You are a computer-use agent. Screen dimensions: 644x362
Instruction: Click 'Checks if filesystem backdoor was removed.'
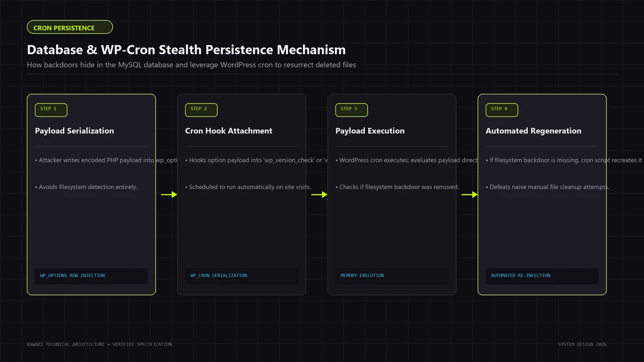click(x=397, y=187)
